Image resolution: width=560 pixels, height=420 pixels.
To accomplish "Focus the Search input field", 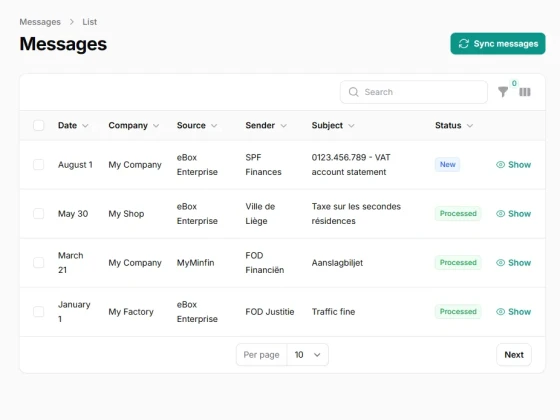I will tap(414, 92).
